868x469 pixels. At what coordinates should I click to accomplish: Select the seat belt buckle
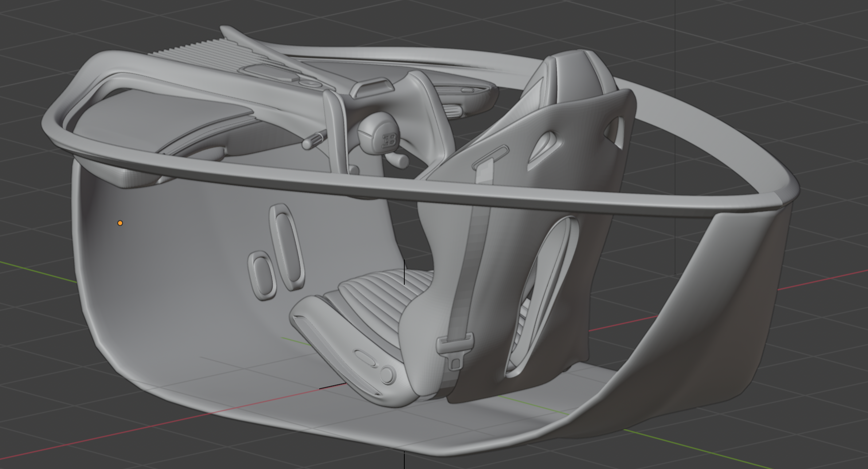pos(454,352)
